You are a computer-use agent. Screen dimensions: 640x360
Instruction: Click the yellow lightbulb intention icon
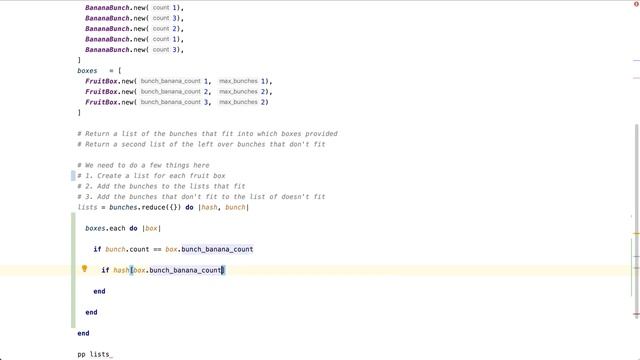point(84,269)
